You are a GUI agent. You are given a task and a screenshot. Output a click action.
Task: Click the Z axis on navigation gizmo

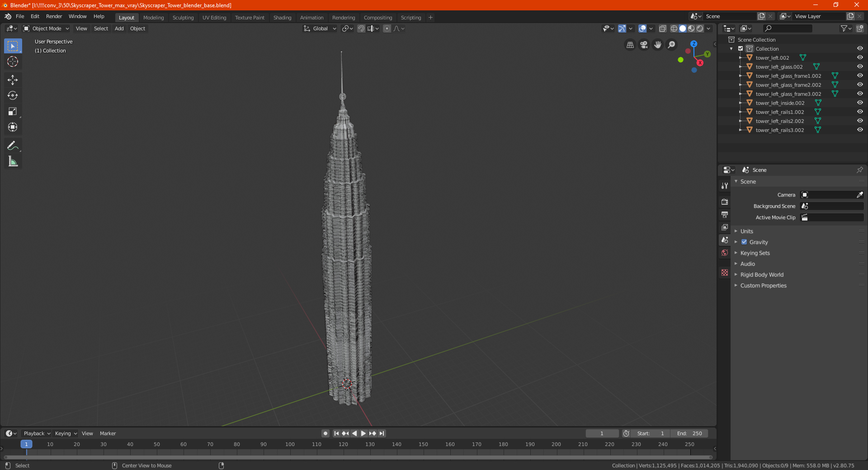[x=693, y=44]
